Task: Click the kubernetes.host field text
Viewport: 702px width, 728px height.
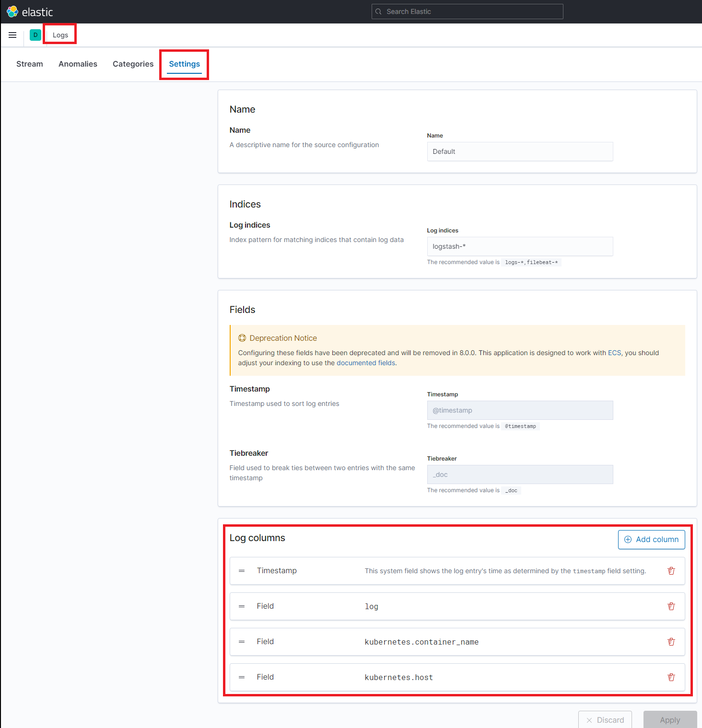Action: coord(398,677)
